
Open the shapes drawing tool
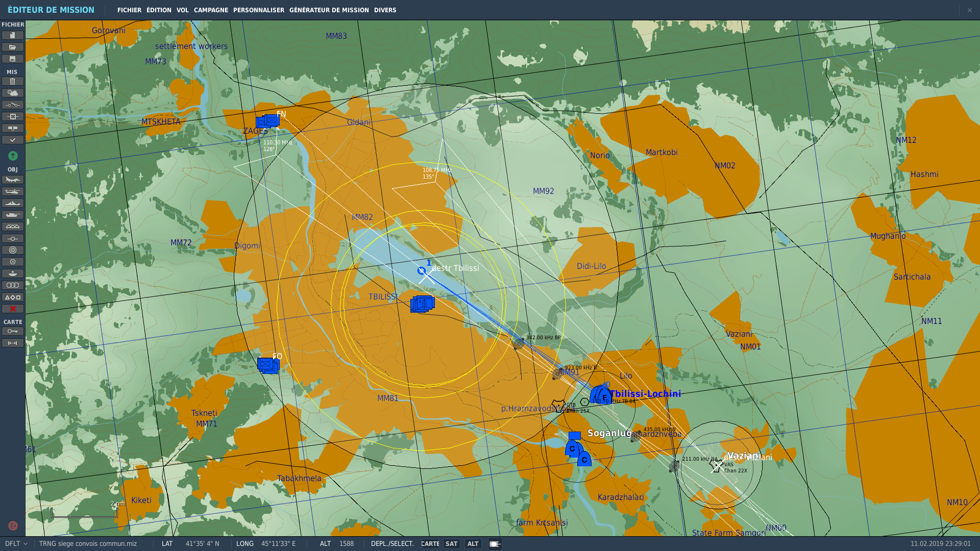point(13,297)
